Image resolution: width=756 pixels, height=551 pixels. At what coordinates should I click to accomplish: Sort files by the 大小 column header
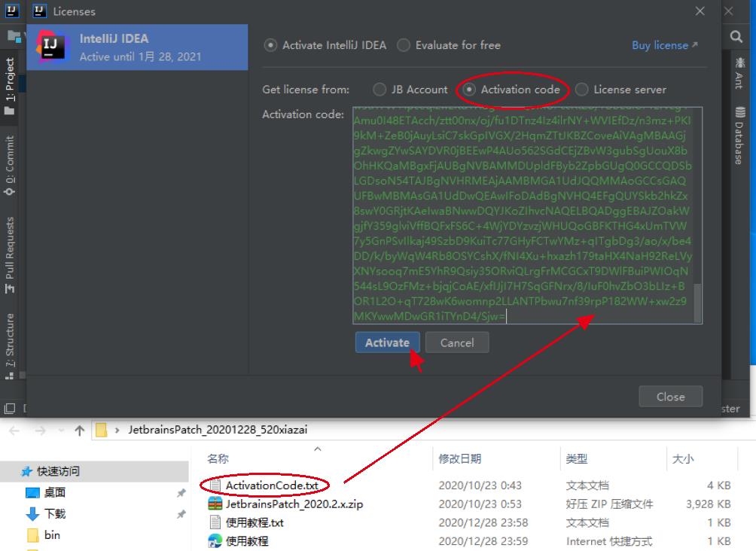(683, 458)
